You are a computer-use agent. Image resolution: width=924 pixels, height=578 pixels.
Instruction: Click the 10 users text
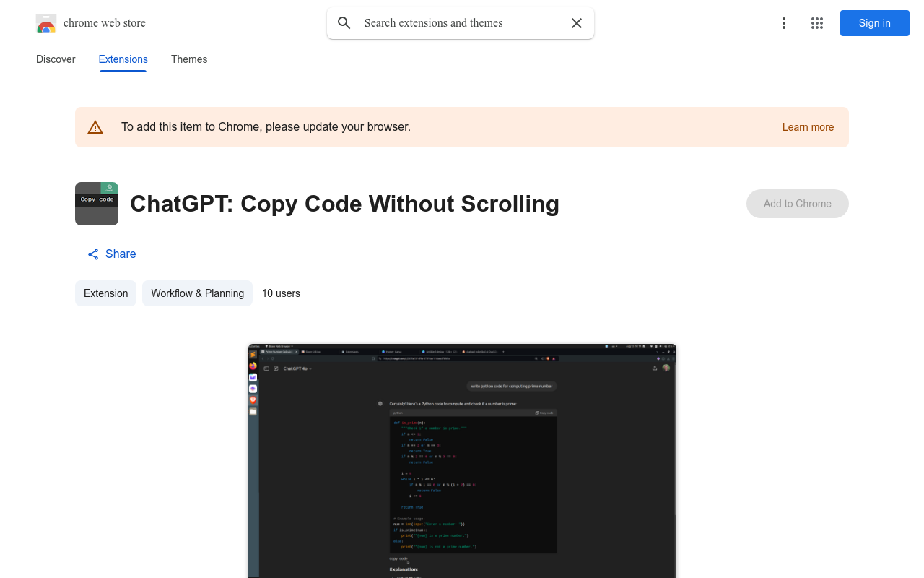(281, 293)
